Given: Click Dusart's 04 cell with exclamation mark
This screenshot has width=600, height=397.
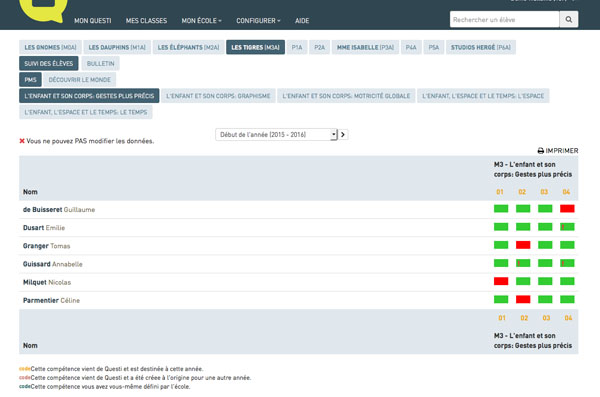Looking at the screenshot, I should pyautogui.click(x=567, y=227).
